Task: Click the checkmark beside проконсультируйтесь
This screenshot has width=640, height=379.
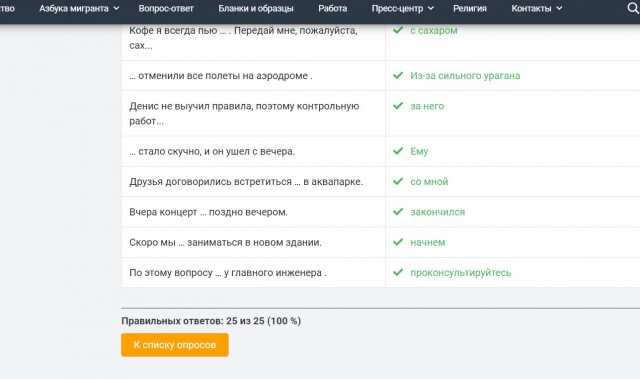Action: [398, 272]
